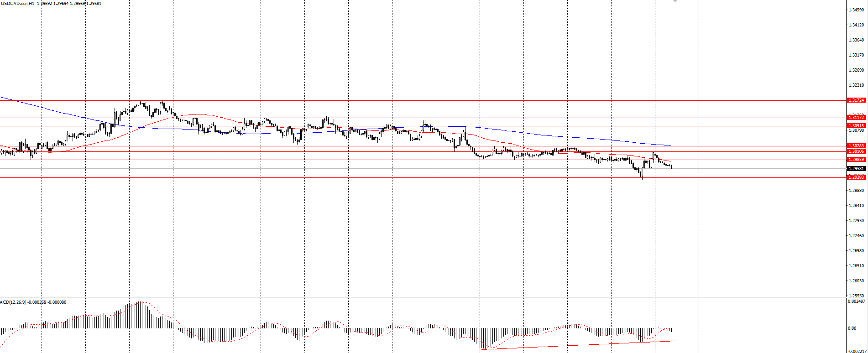The image size is (868, 353).
Task: Click the 1.33640 price axis value
Action: (x=856, y=40)
